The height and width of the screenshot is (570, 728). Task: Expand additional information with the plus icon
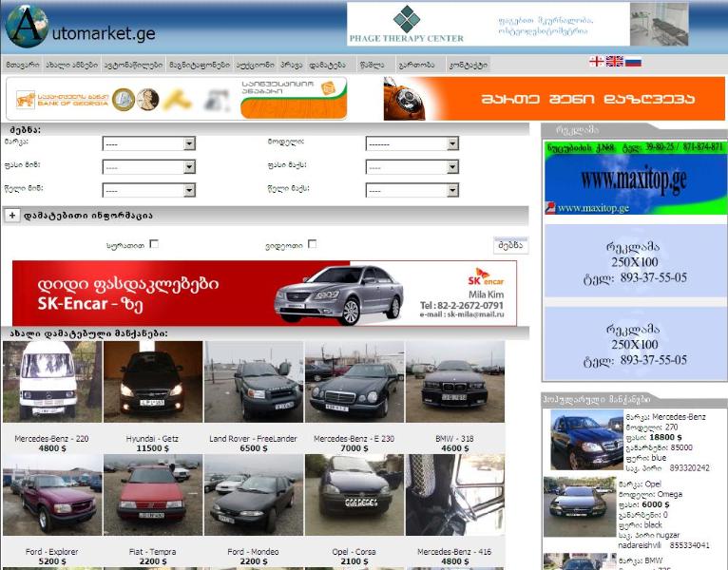tap(12, 216)
